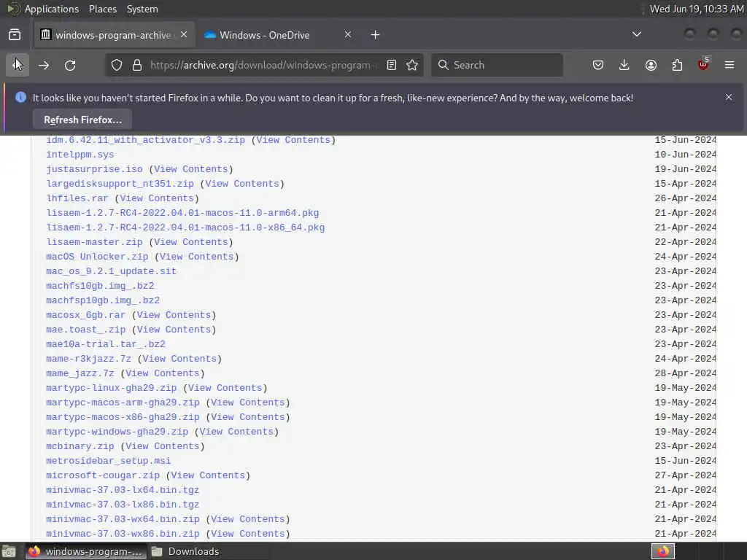Open the lisaem x86_64.pkg file link
This screenshot has height=560, width=747.
[185, 227]
